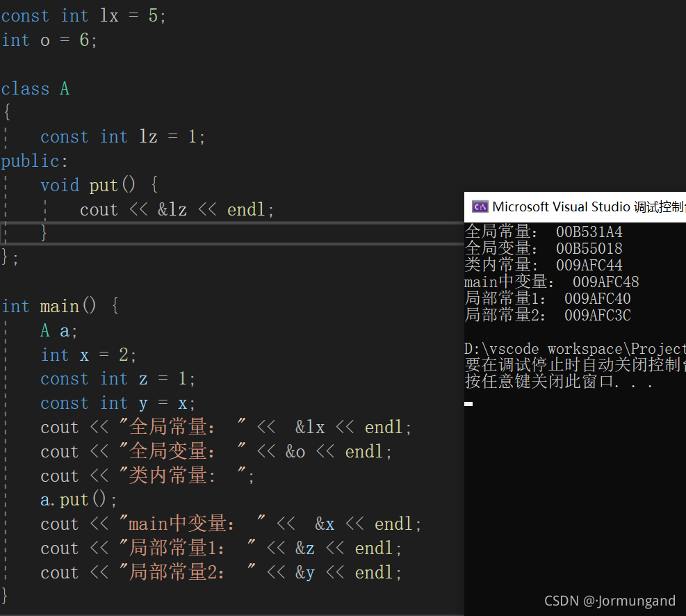
Task: Click the line 'const int lz = 1;'
Action: (122, 137)
